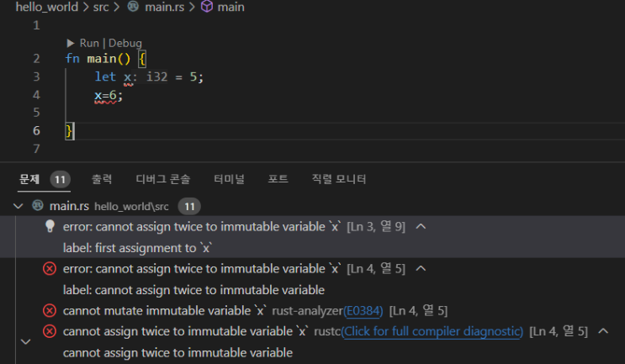Image resolution: width=625 pixels, height=364 pixels.
Task: Place cursor on the 'x=6;' statement
Action: (109, 95)
